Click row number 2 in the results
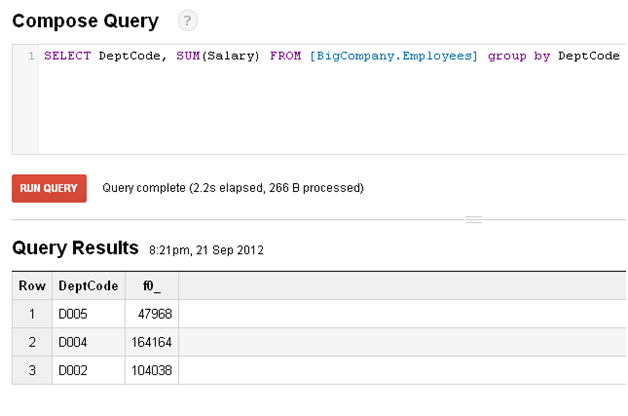This screenshot has width=628, height=416. coord(32,342)
